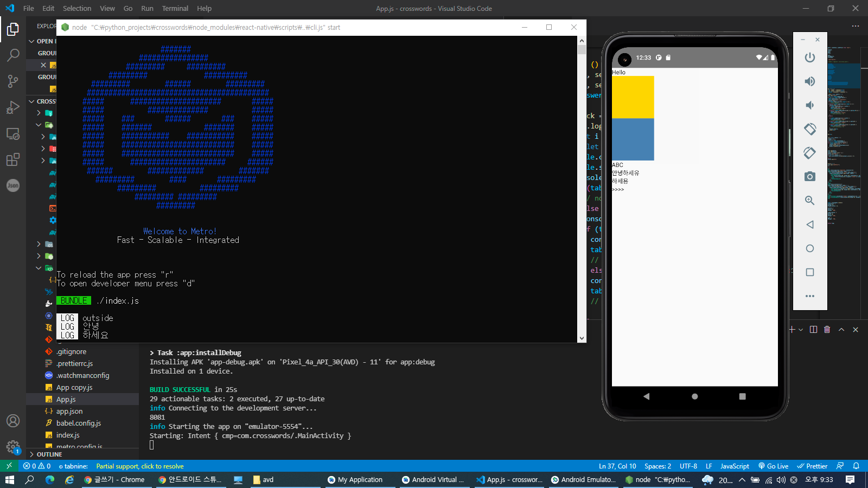Click Partial support, click to resolve
This screenshot has width=868, height=488.
coord(140,466)
